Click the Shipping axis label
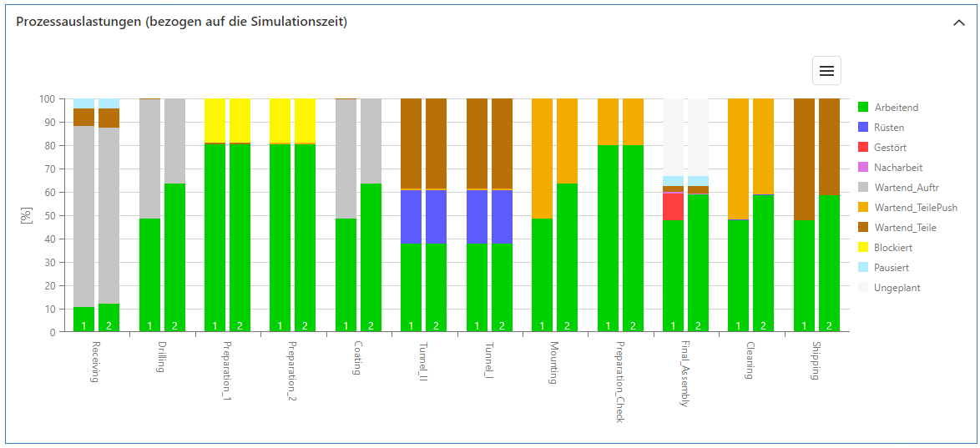This screenshot has height=448, width=980. click(x=816, y=360)
